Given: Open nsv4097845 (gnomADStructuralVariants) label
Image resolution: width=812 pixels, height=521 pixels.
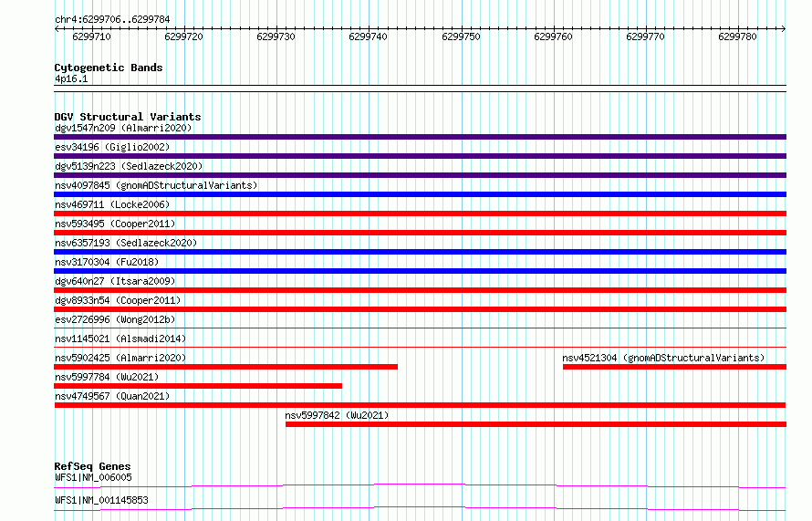Looking at the screenshot, I should [156, 185].
